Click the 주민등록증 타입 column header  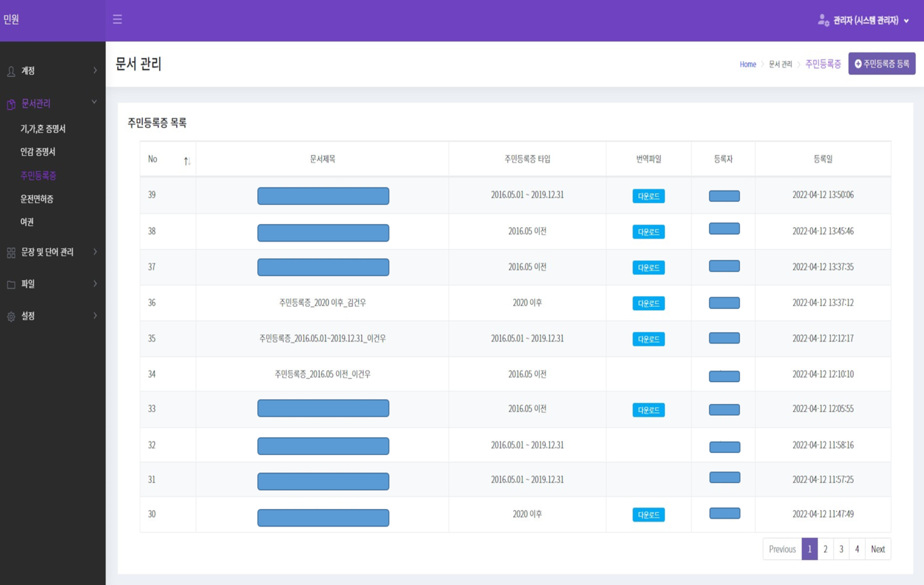527,159
